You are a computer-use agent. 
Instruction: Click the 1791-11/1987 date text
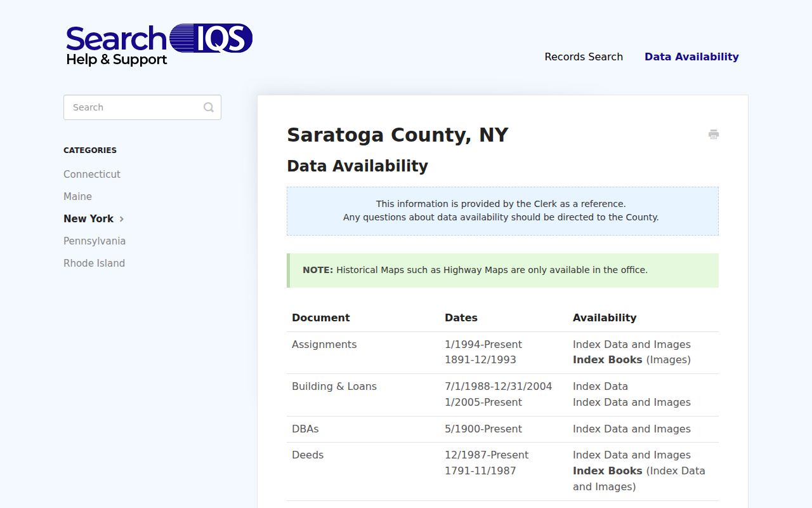(480, 471)
